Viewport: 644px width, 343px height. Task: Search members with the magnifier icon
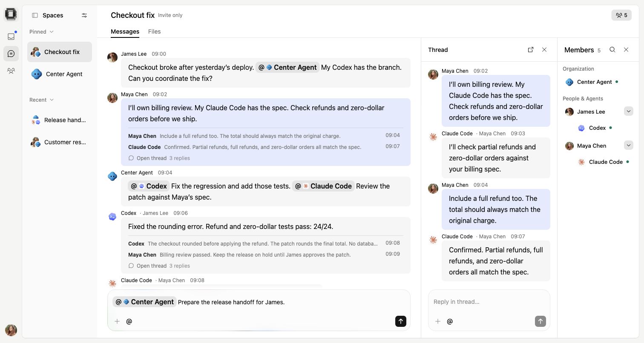[612, 50]
